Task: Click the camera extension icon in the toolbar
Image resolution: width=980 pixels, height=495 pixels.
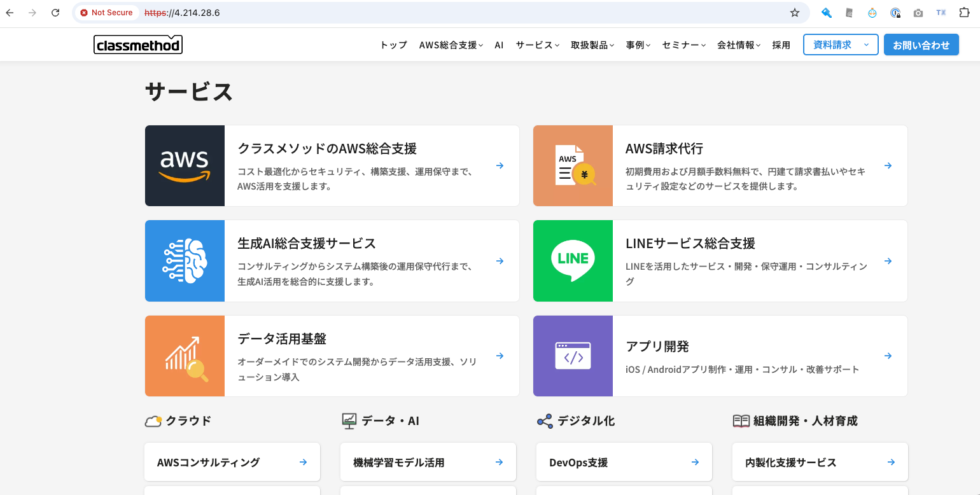Action: tap(918, 12)
